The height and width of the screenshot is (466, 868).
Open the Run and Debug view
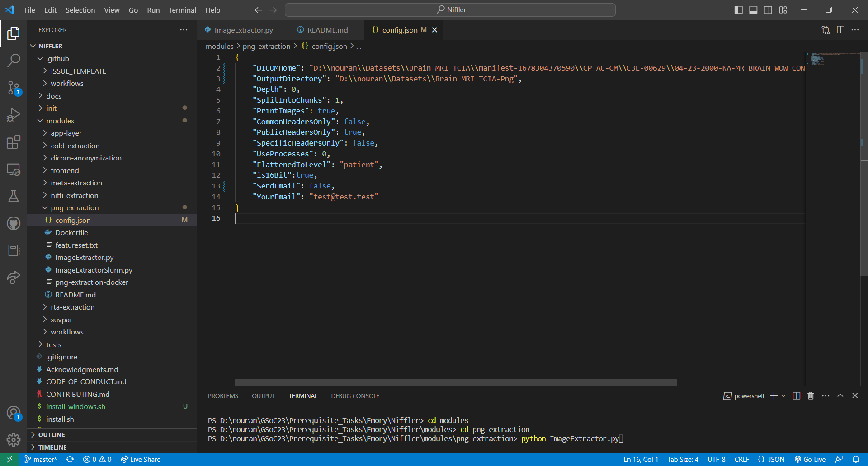[14, 115]
